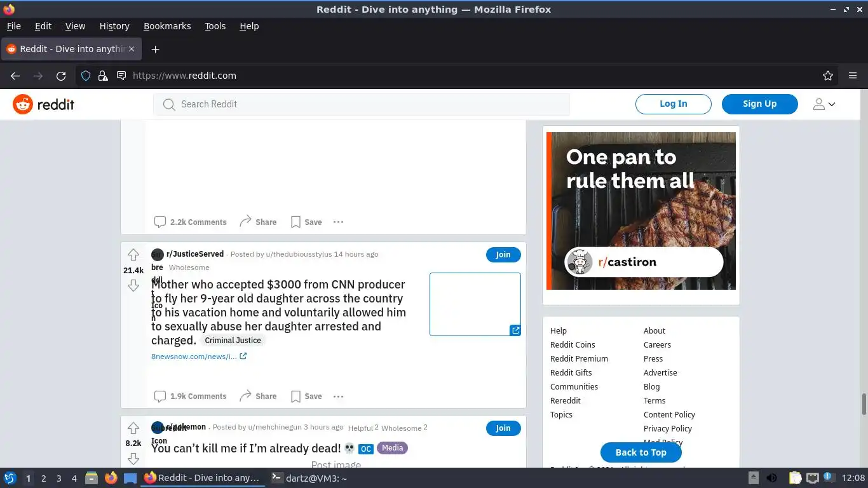
Task: Open the Help menu
Action: coord(249,26)
